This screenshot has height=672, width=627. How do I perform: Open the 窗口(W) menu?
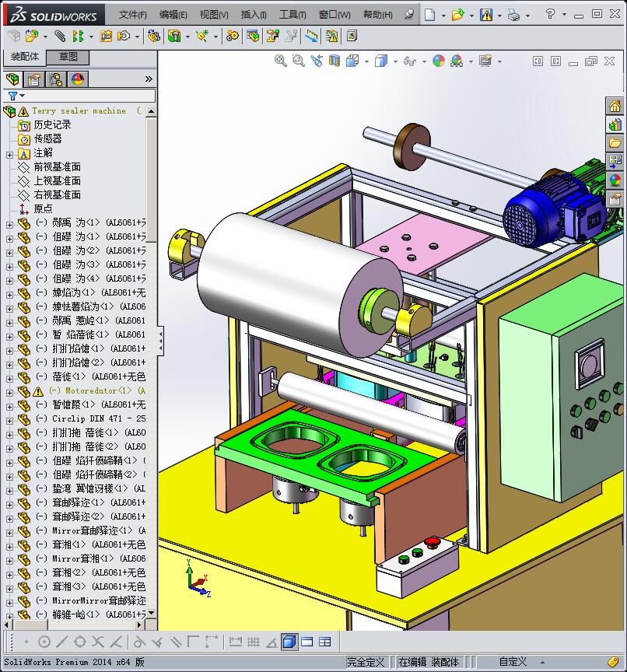[335, 15]
